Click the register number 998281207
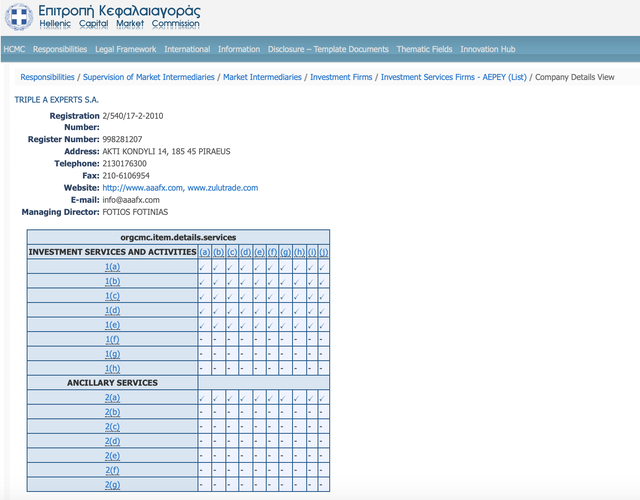640x500 pixels. coord(122,139)
